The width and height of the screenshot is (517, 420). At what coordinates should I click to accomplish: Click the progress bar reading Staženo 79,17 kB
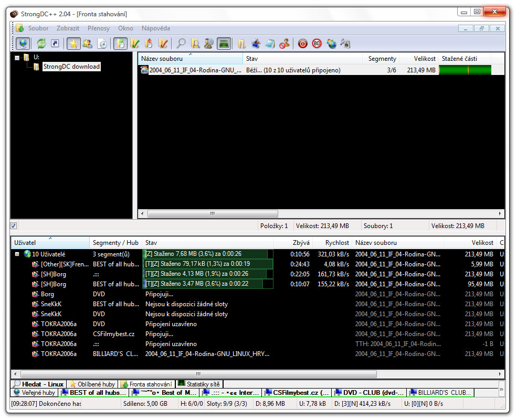(x=208, y=264)
